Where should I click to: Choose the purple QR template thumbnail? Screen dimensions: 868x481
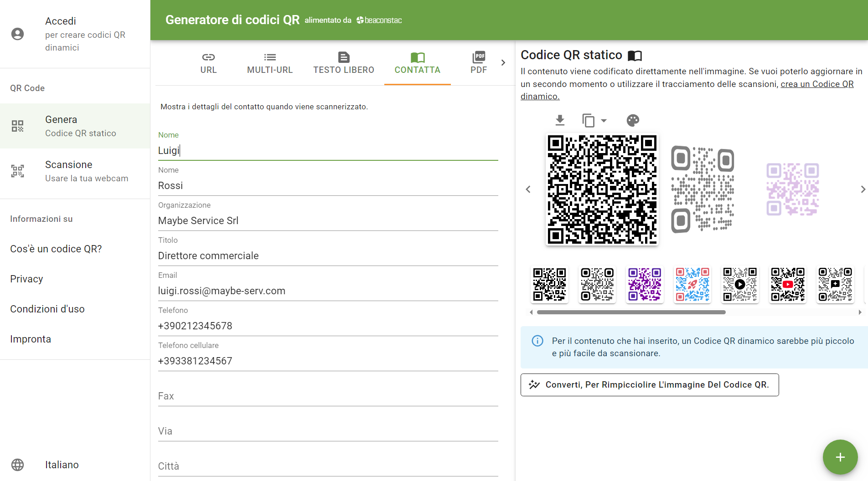tap(645, 285)
